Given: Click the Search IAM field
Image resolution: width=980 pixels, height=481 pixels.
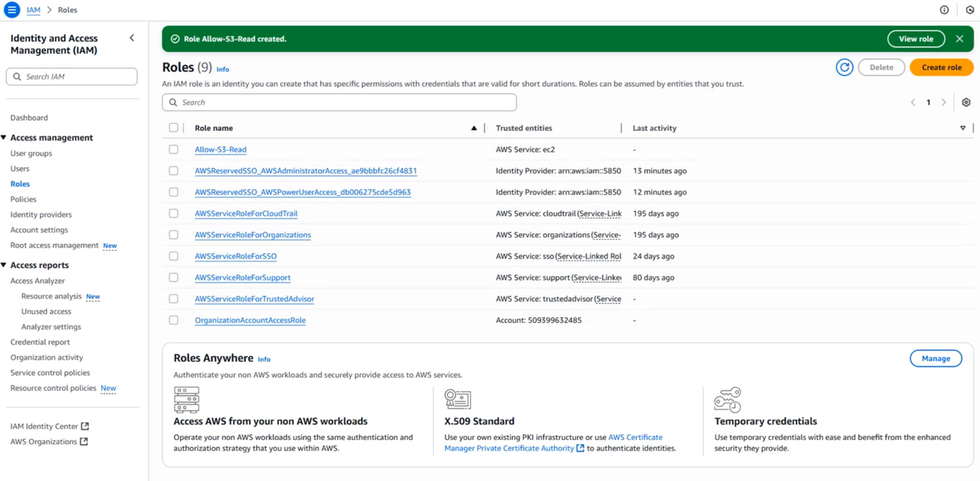Looking at the screenshot, I should point(71,77).
